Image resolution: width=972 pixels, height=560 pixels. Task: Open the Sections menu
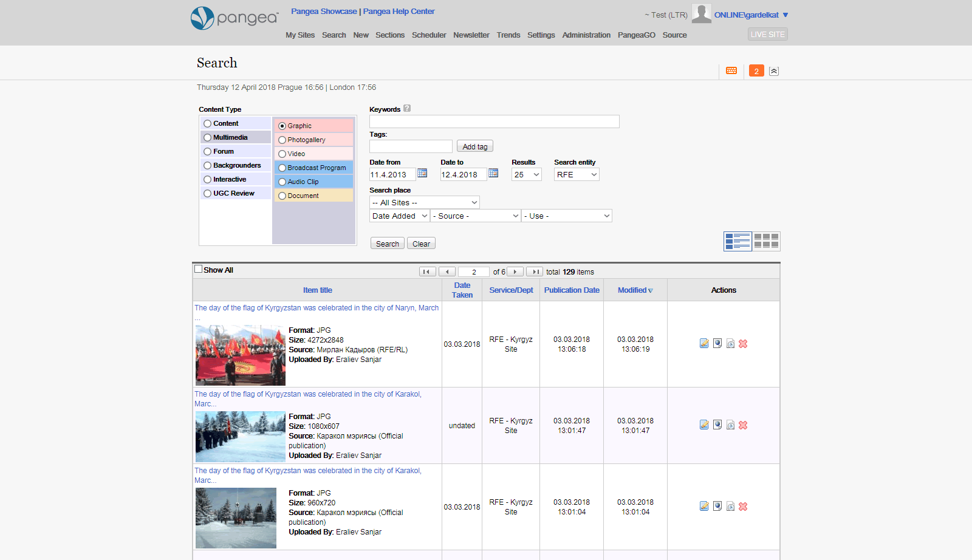click(390, 35)
